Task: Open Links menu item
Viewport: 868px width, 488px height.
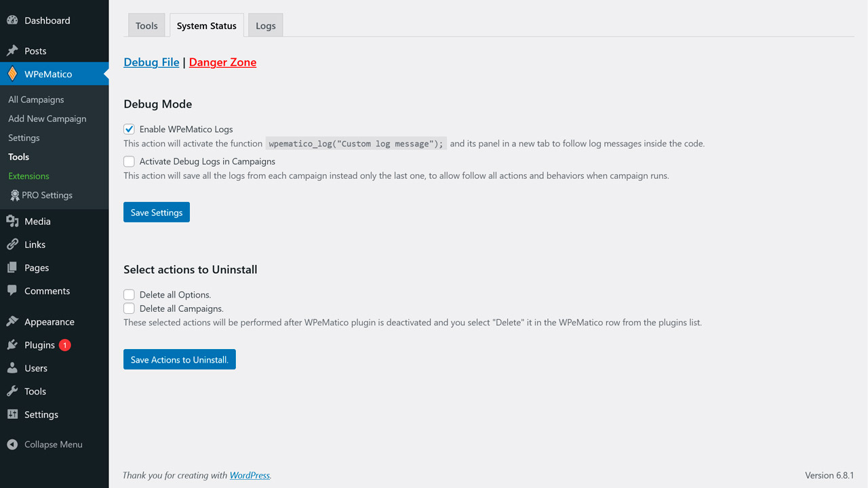Action: pyautogui.click(x=54, y=244)
